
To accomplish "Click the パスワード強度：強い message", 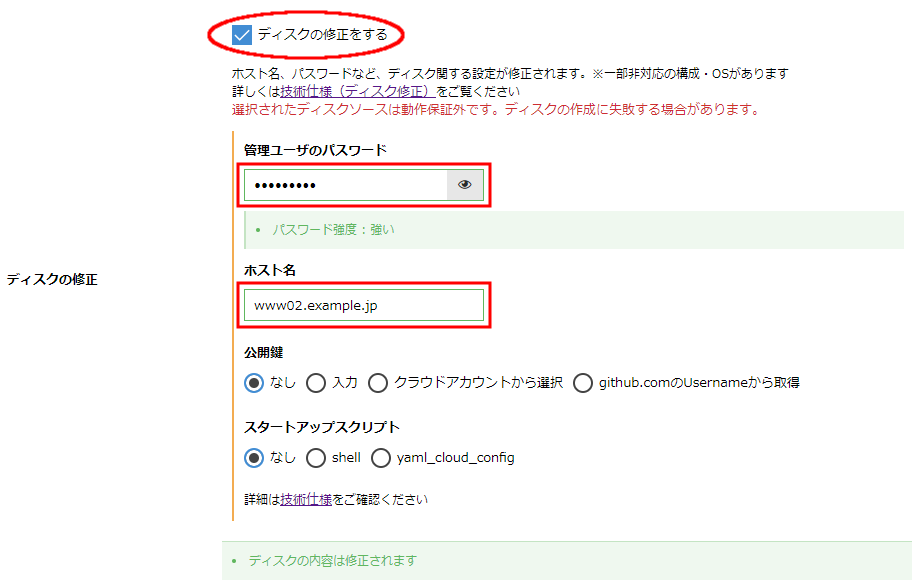I will click(333, 230).
